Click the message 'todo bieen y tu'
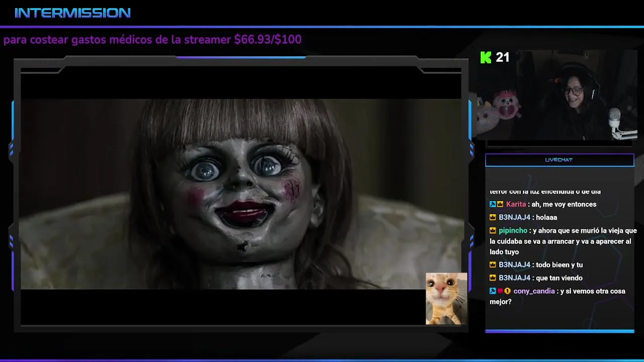 click(559, 264)
